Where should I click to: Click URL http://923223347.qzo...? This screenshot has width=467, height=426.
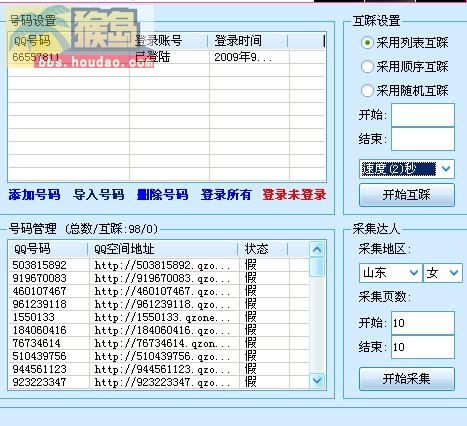(162, 383)
